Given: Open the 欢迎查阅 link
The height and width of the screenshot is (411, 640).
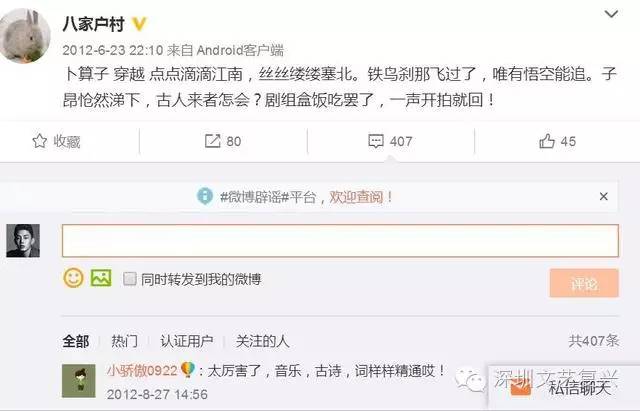Looking at the screenshot, I should tap(356, 197).
